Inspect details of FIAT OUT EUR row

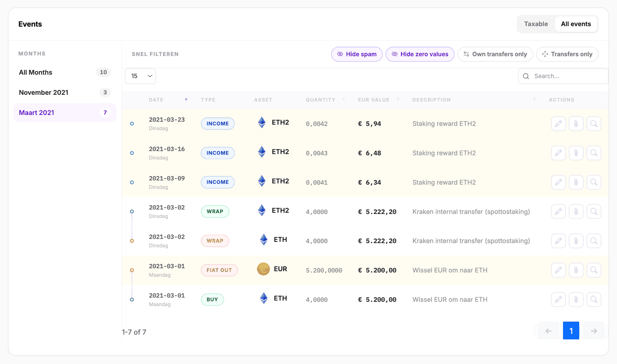point(594,270)
